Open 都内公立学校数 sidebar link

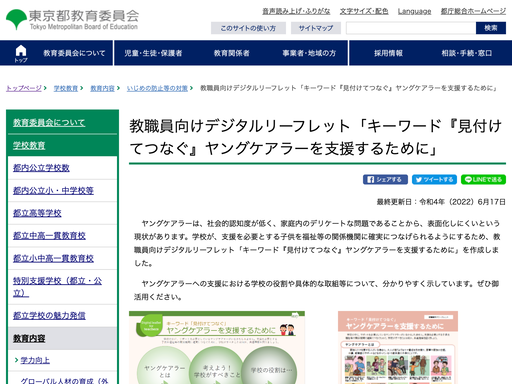tap(41, 168)
